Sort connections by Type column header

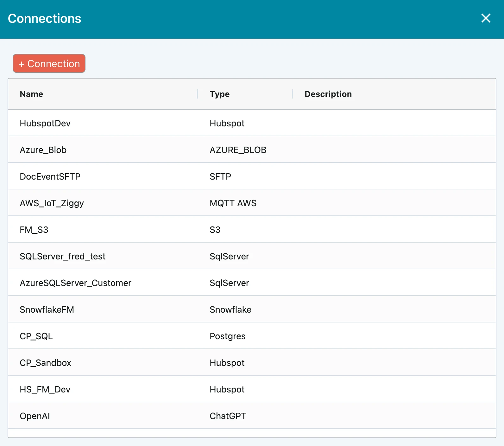pos(219,94)
